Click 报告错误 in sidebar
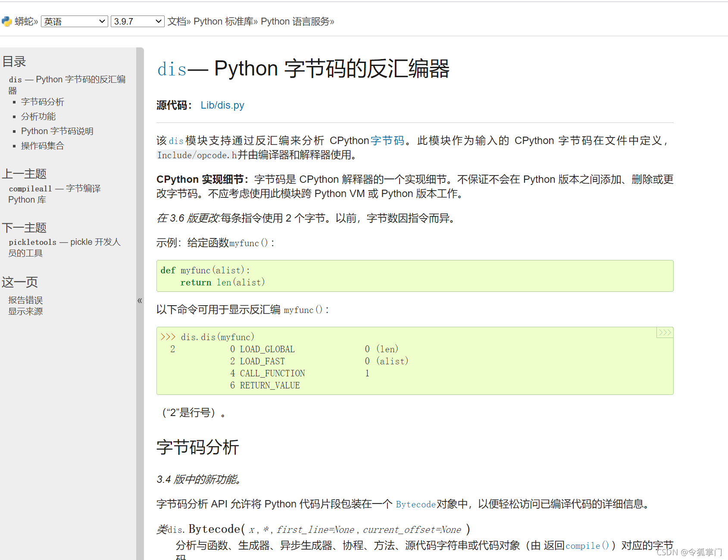This screenshot has height=560, width=728. pyautogui.click(x=25, y=300)
